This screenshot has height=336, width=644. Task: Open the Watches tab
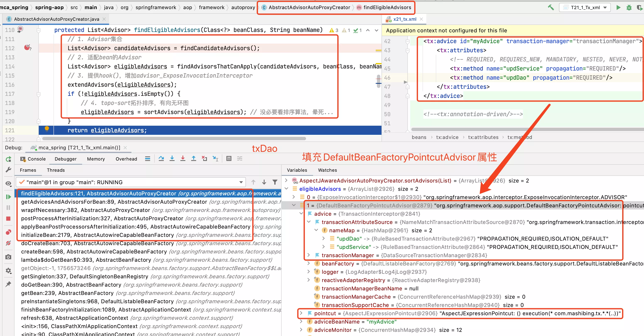click(x=328, y=170)
